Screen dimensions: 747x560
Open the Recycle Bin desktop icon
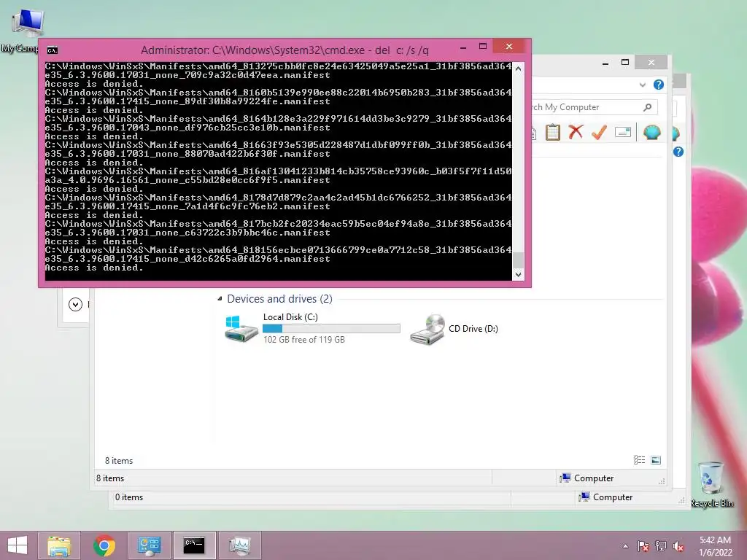tap(711, 484)
